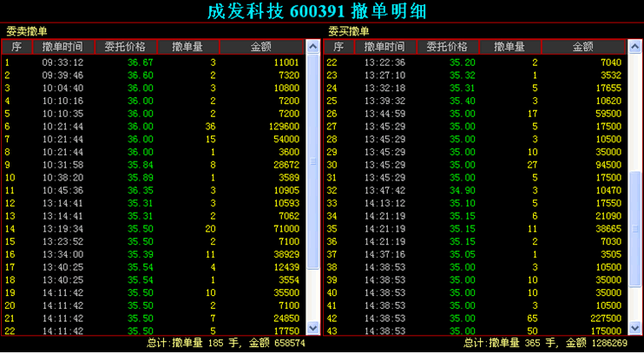Select amount 71000 in row 14
This screenshot has height=354, width=644.
coord(286,229)
